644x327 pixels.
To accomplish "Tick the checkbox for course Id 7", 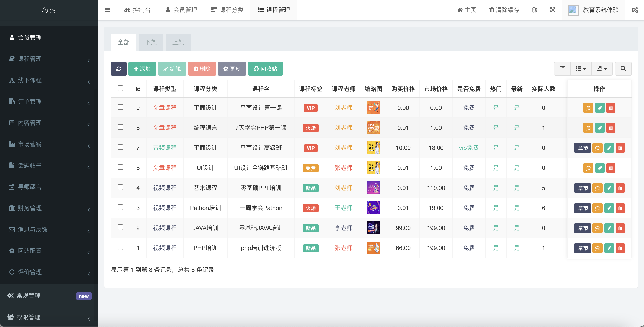I will [x=120, y=147].
